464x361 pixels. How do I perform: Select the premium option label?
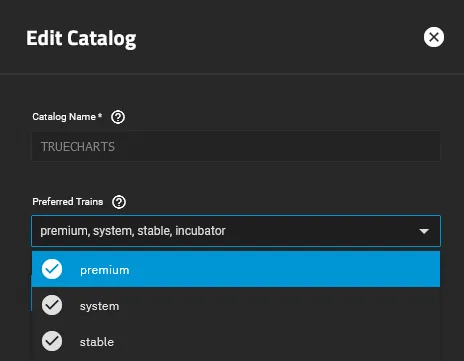(105, 270)
